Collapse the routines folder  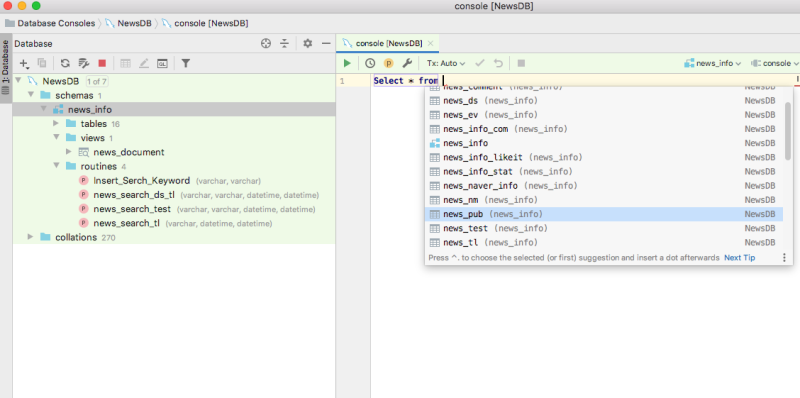(x=56, y=166)
